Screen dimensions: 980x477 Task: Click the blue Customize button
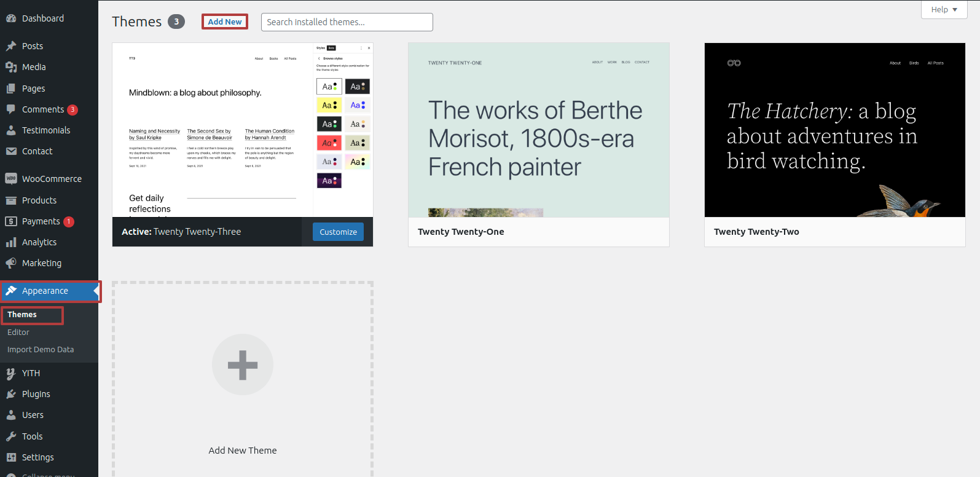[x=338, y=232]
